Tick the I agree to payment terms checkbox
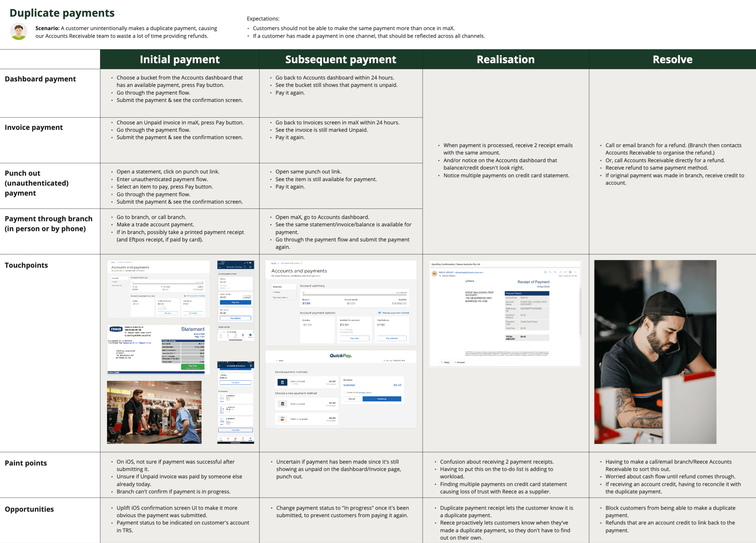756x543 pixels. [344, 392]
